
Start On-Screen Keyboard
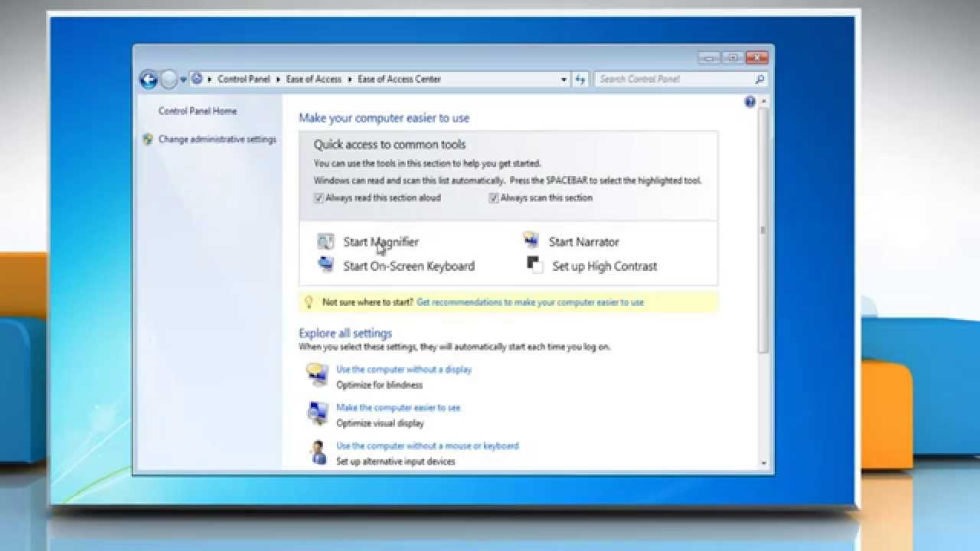click(x=409, y=266)
